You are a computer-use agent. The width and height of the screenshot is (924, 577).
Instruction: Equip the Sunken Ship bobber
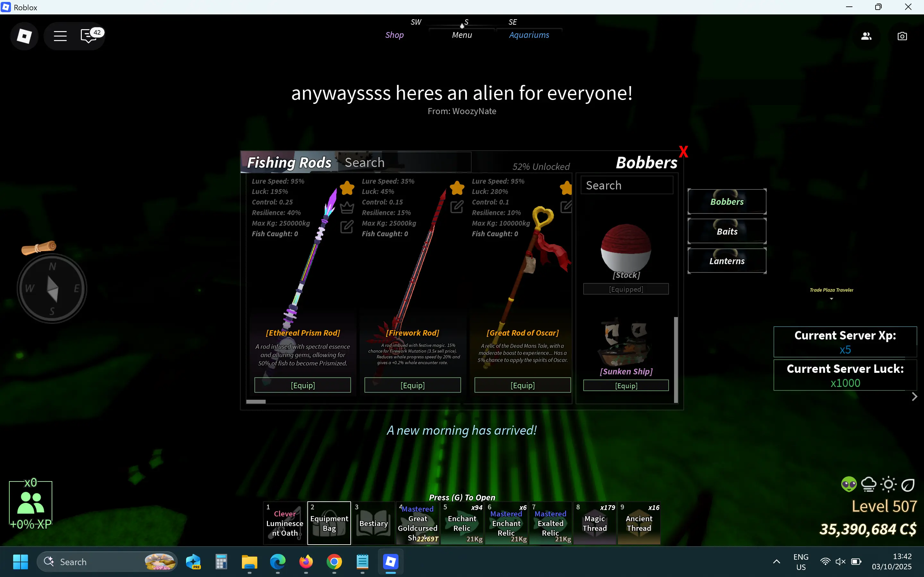coord(626,385)
